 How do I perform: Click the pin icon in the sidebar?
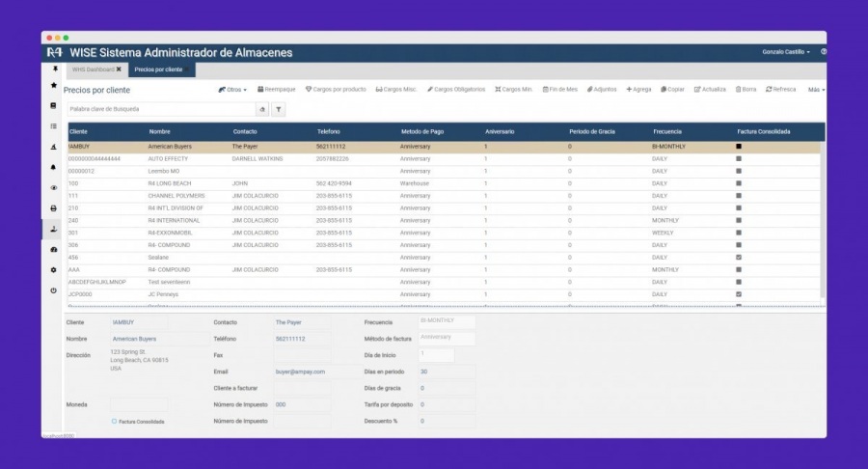pyautogui.click(x=54, y=69)
